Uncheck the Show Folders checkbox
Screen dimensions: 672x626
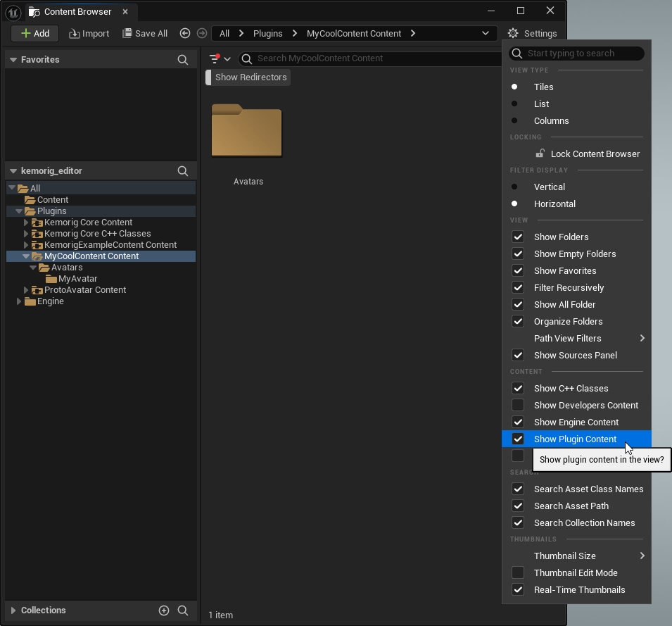point(518,237)
